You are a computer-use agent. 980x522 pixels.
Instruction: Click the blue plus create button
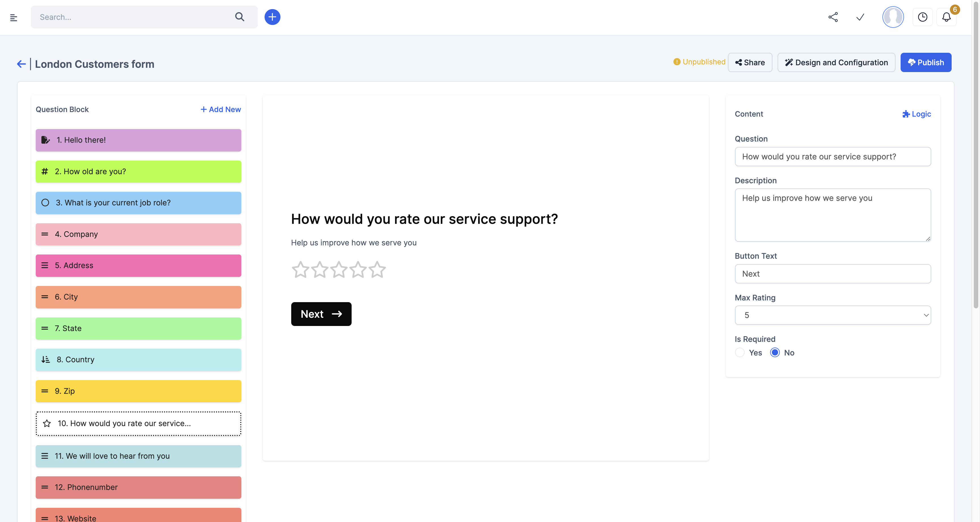point(272,17)
